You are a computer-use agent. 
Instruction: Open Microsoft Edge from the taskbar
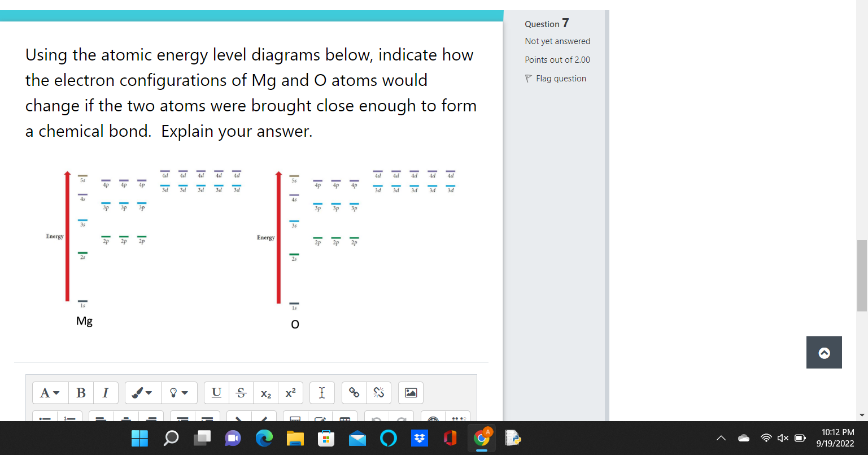(x=264, y=438)
